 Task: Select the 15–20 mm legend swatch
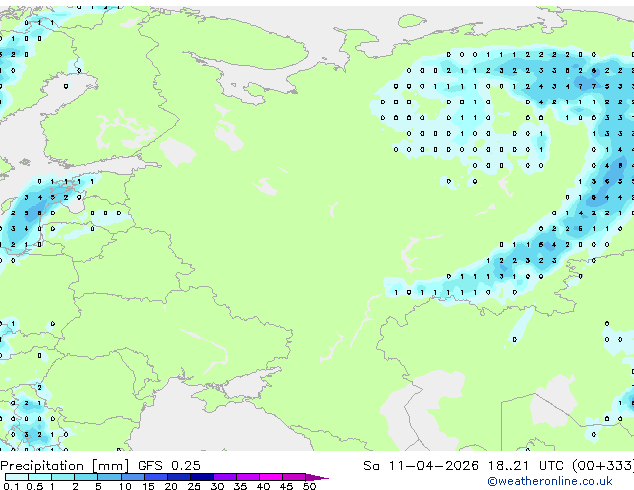(156, 477)
